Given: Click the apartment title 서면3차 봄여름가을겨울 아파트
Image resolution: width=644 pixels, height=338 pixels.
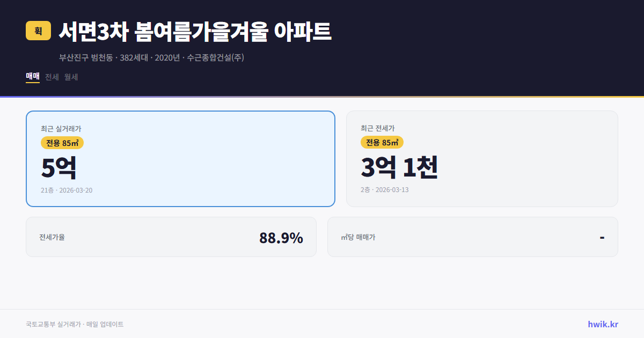Looking at the screenshot, I should pos(195,31).
